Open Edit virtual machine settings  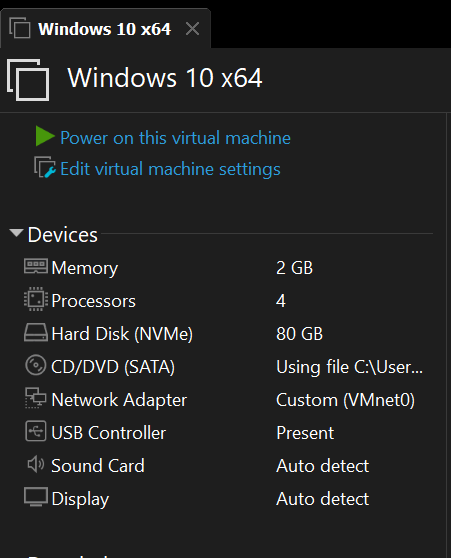pyautogui.click(x=170, y=169)
